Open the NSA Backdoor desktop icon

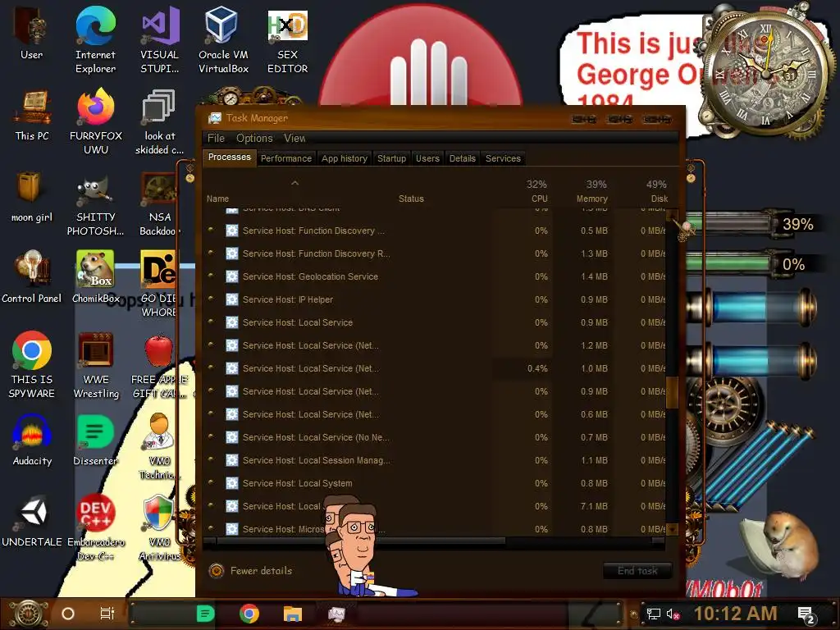pyautogui.click(x=159, y=203)
